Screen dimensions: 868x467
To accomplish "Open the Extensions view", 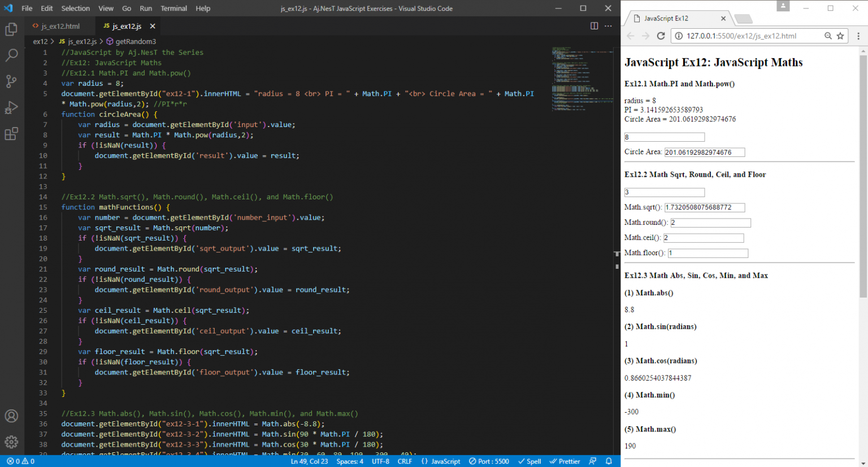I will pos(11,134).
